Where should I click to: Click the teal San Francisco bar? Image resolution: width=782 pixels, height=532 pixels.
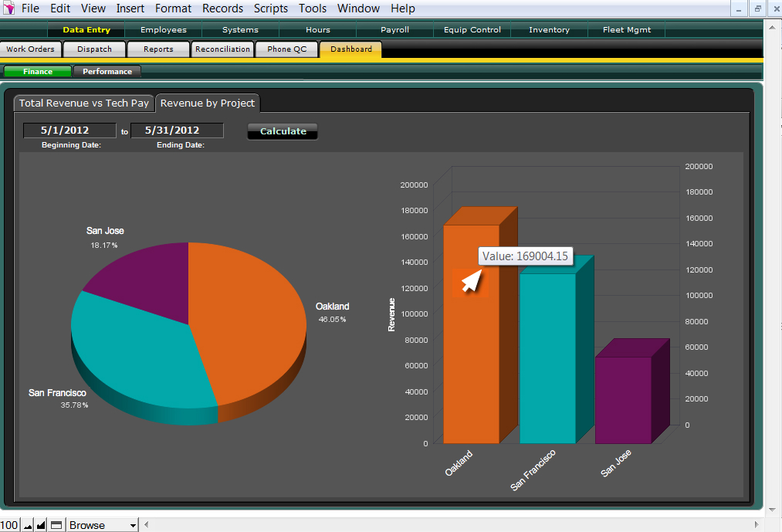click(x=547, y=355)
